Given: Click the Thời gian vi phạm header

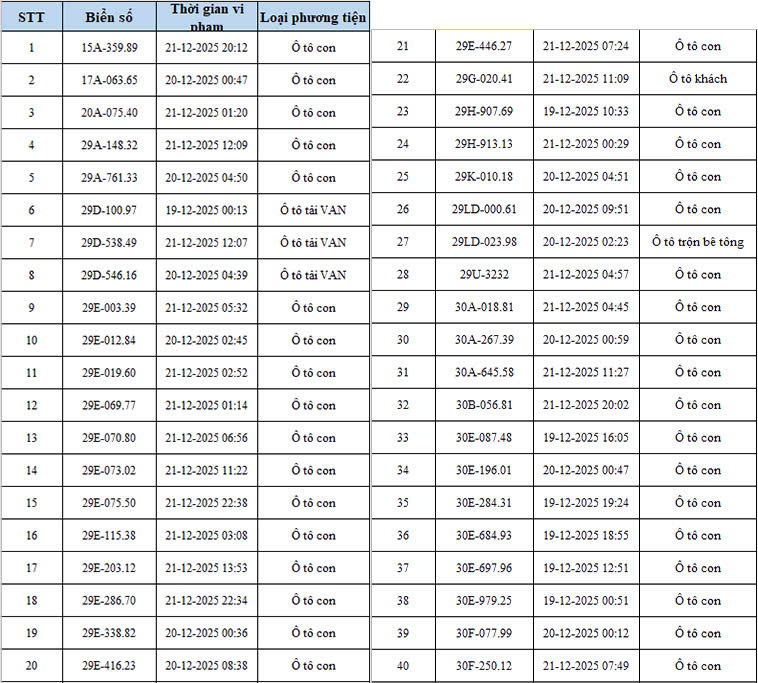Looking at the screenshot, I should (x=209, y=17).
